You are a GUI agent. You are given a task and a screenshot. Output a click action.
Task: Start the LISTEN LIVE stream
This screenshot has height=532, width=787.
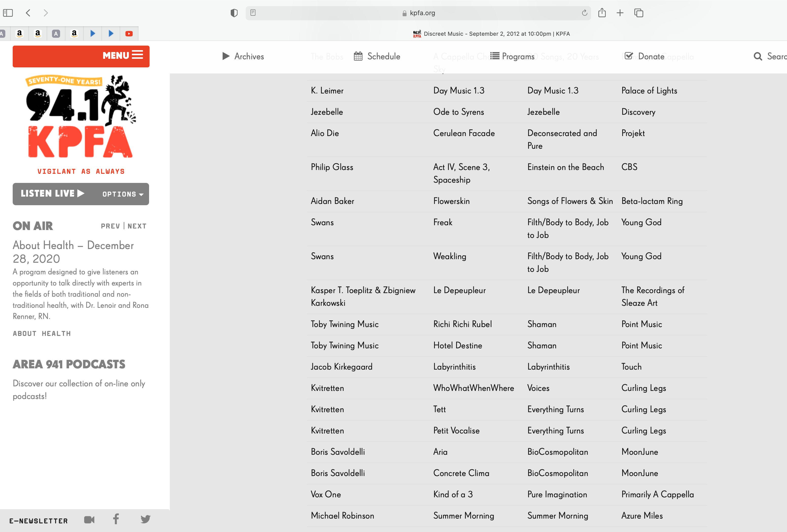tap(52, 194)
